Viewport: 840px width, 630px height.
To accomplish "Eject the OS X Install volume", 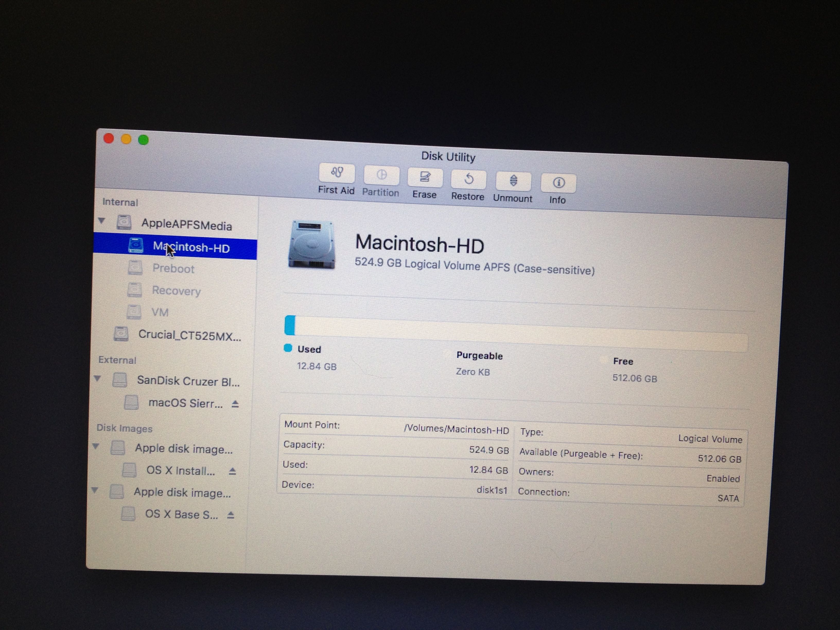I will [x=232, y=471].
